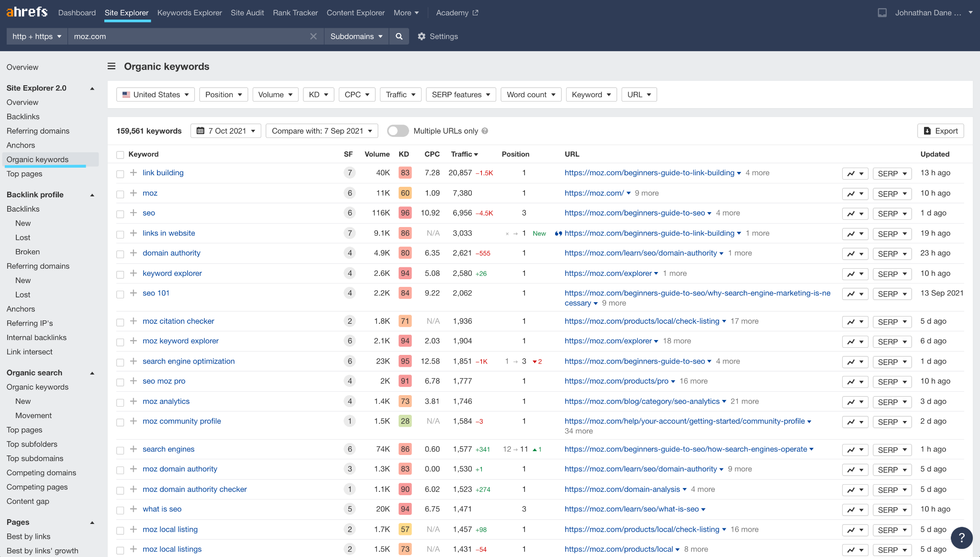Expand the 'moz' keyword plus icon

134,193
